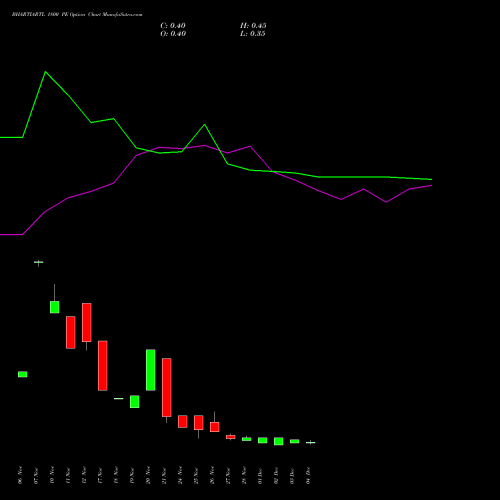500x500 pixels.
Task: Click the 19 Nov date label
Action: [132, 475]
